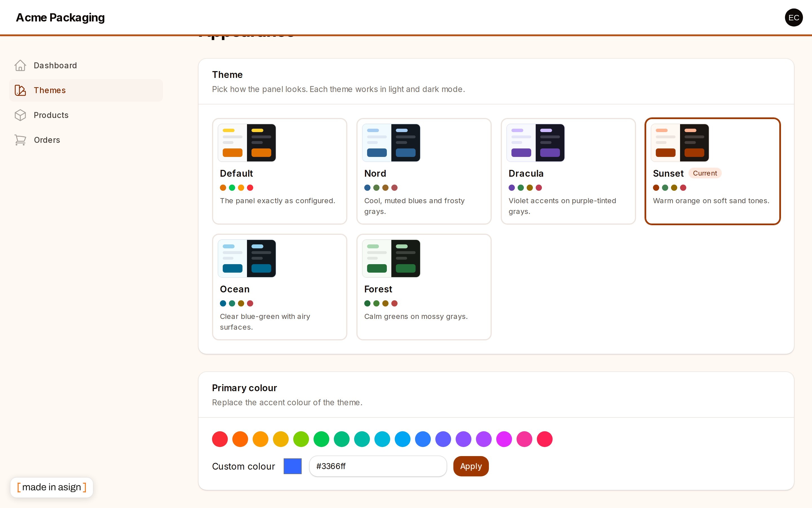Open the custom colour picker square
The width and height of the screenshot is (812, 508).
click(293, 466)
